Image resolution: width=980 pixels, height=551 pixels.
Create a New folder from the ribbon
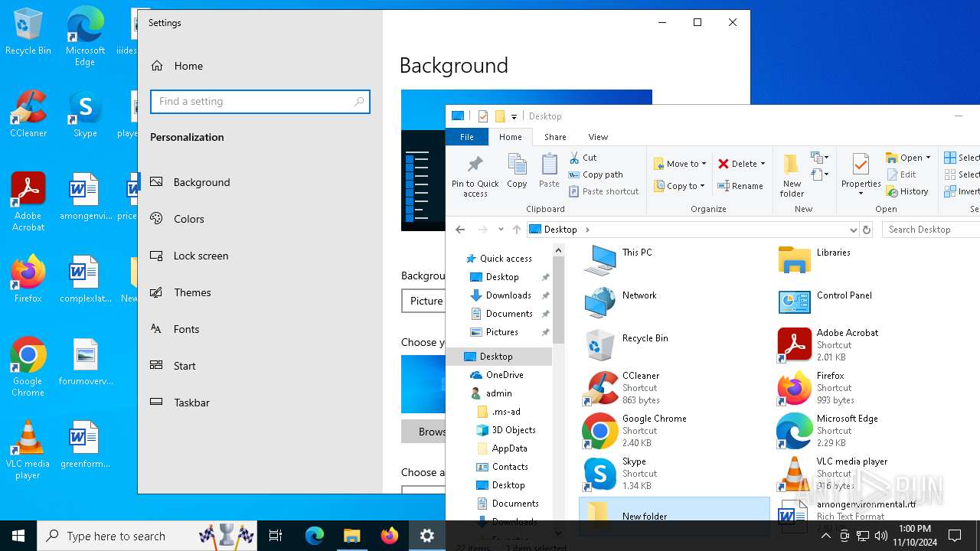click(792, 175)
